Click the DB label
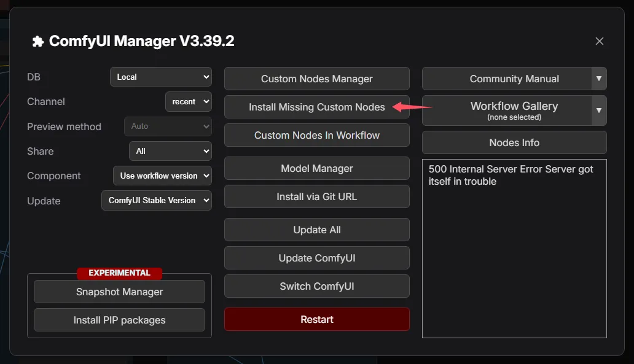The height and width of the screenshot is (364, 634). [34, 77]
